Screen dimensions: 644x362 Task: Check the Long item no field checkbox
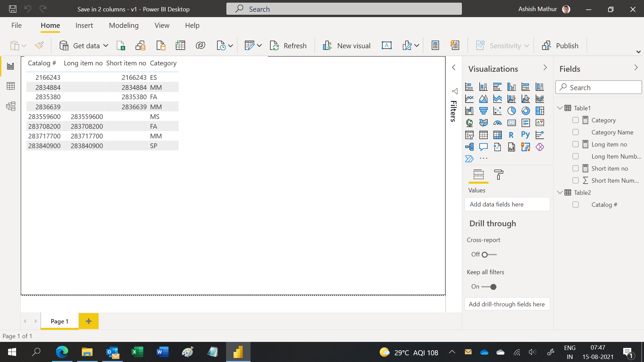coord(576,144)
